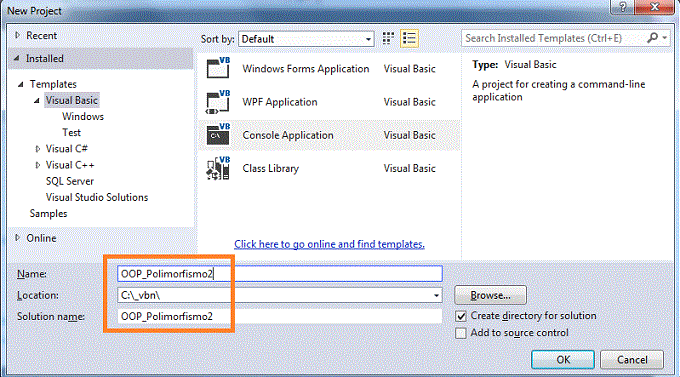This screenshot has height=377, width=680.
Task: Select Visual Studio Solutions tree item
Action: [x=97, y=197]
